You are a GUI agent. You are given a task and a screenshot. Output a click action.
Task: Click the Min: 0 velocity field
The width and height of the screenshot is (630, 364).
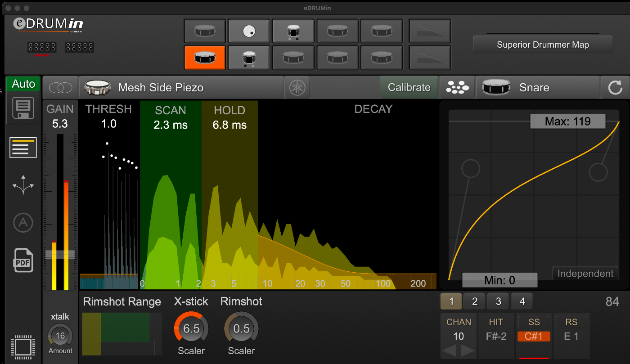pyautogui.click(x=499, y=280)
